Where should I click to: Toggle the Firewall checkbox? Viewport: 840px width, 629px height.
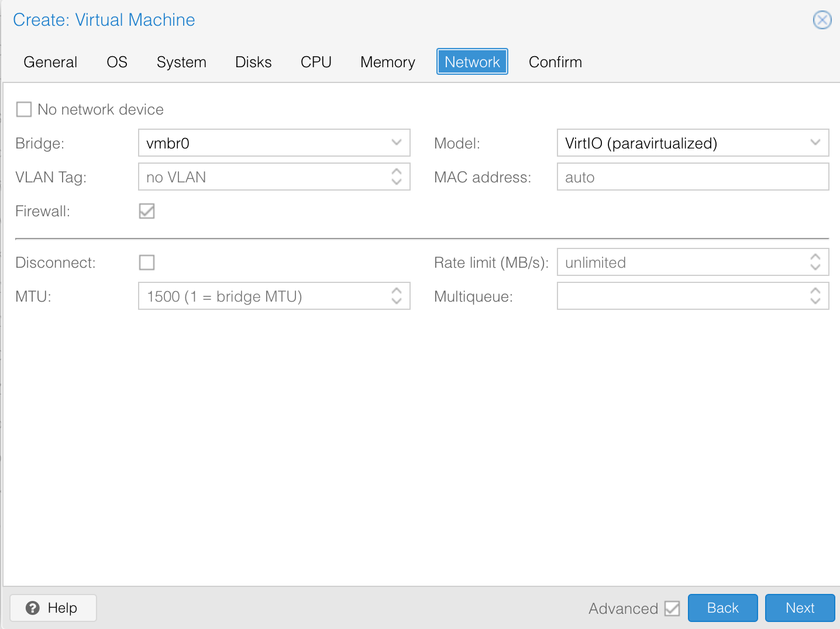[147, 211]
